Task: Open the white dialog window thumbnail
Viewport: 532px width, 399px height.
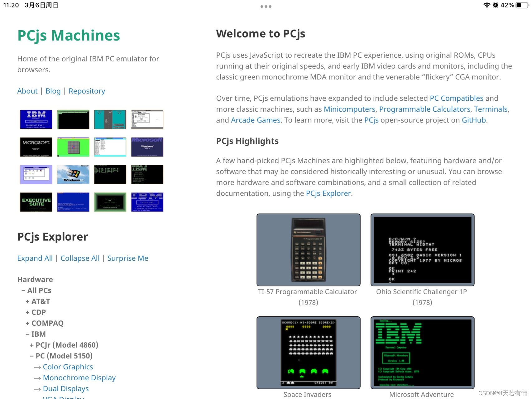Action: pyautogui.click(x=147, y=119)
